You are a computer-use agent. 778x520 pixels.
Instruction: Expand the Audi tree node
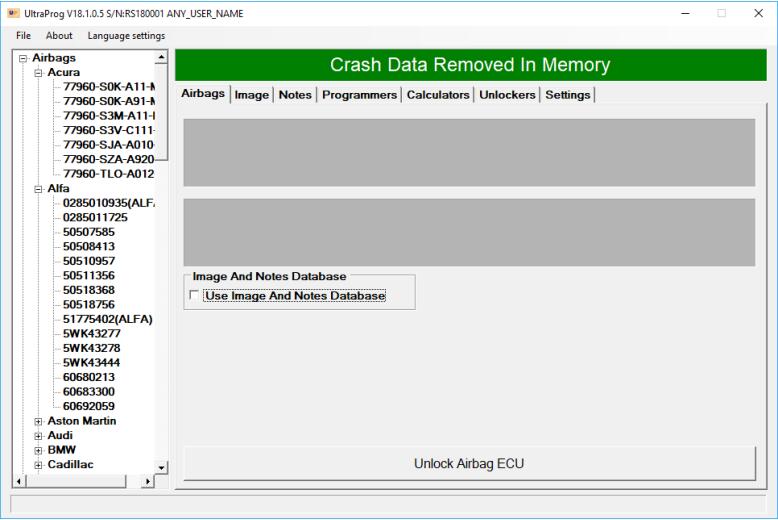(x=38, y=436)
